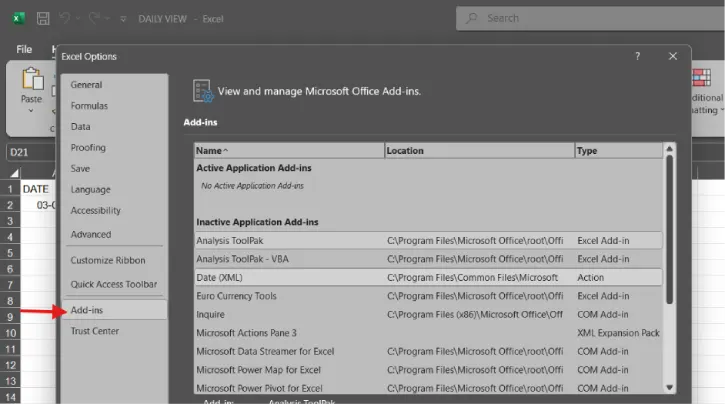
Task: Select row header 12
Action: click(10, 365)
